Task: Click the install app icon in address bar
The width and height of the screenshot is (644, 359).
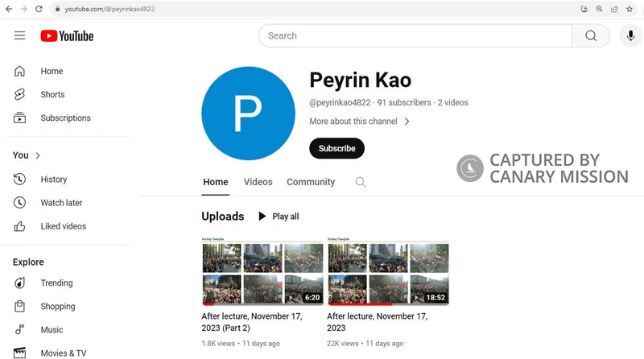Action: (584, 9)
